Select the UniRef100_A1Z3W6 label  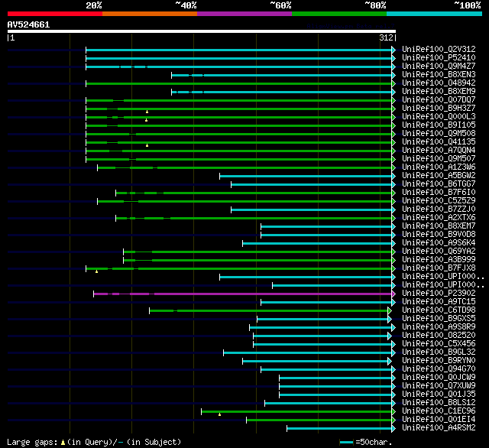click(439, 167)
